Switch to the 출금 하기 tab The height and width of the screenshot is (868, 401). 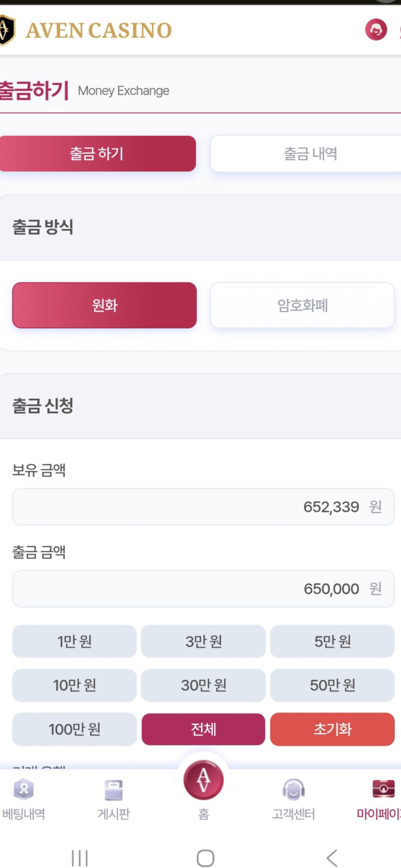point(97,154)
